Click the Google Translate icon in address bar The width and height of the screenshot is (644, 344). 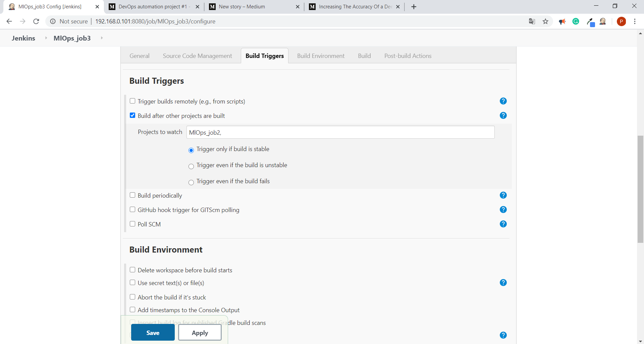532,21
